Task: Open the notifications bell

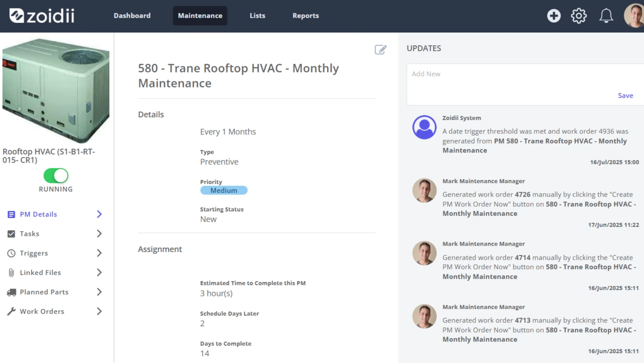Action: [x=606, y=16]
